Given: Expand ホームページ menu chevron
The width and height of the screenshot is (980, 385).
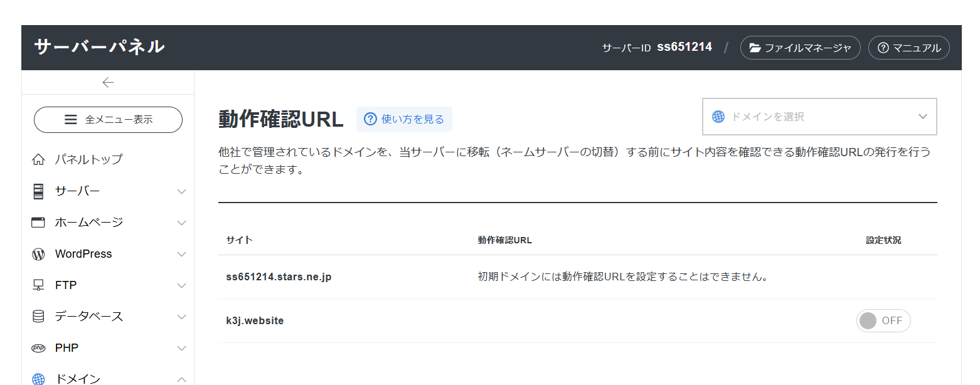Looking at the screenshot, I should (x=181, y=223).
